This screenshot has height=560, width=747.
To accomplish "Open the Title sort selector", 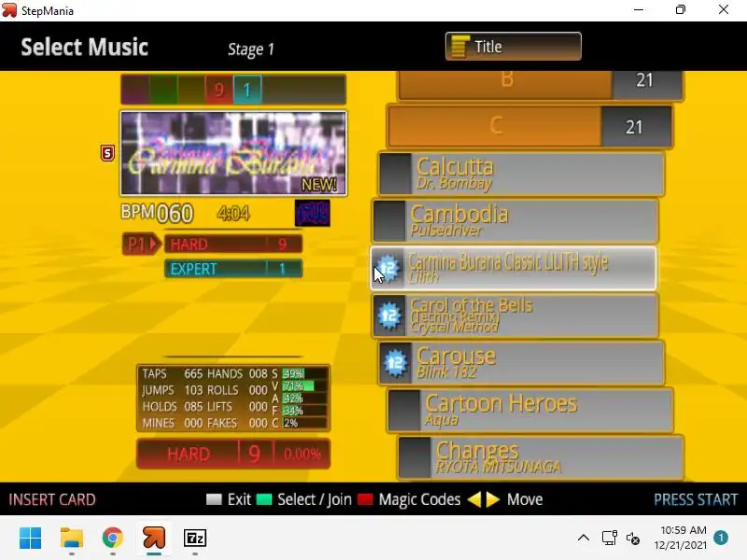I will [x=513, y=46].
